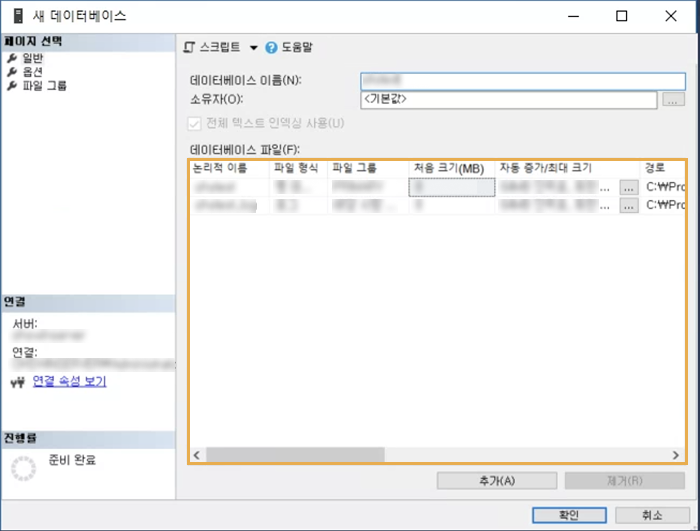Click the 확인 button
Image resolution: width=700 pixels, height=531 pixels.
[569, 514]
